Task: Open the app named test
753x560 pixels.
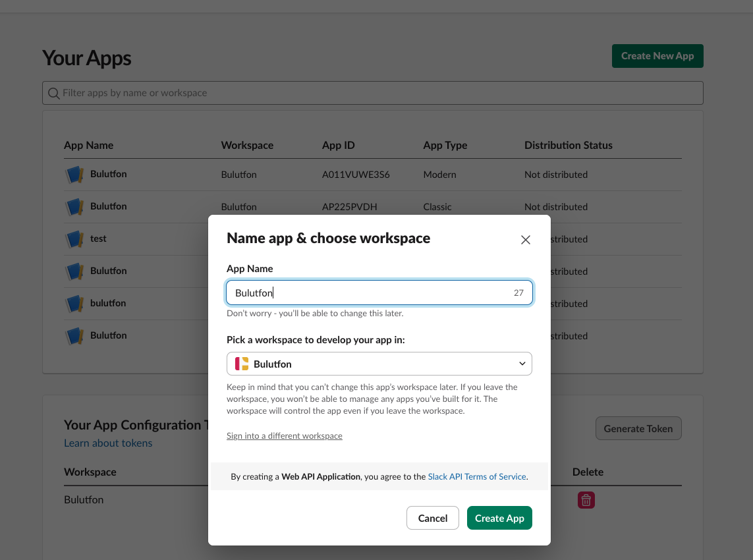Action: pos(98,238)
